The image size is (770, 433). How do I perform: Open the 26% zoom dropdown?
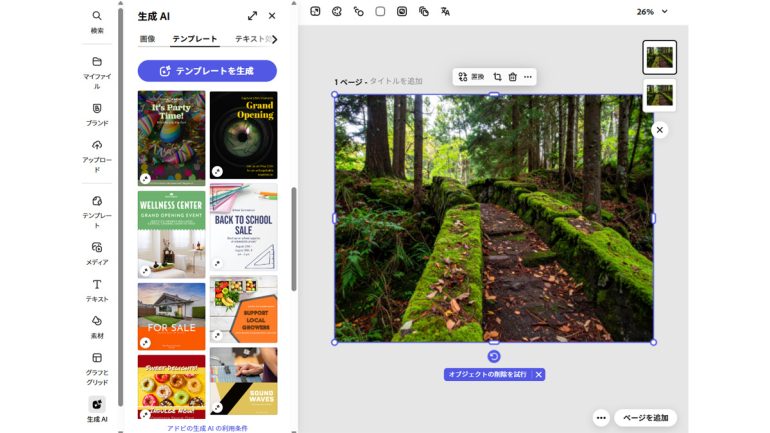pyautogui.click(x=652, y=12)
